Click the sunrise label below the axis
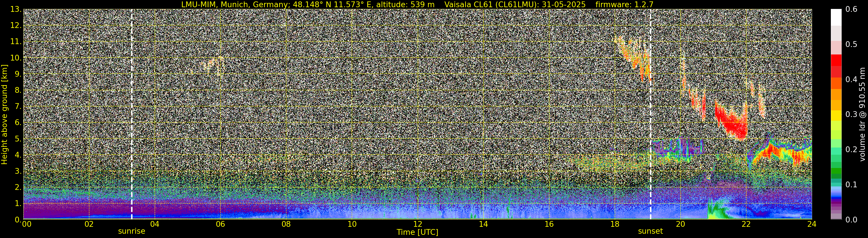This screenshot has height=238, width=868. click(x=131, y=231)
